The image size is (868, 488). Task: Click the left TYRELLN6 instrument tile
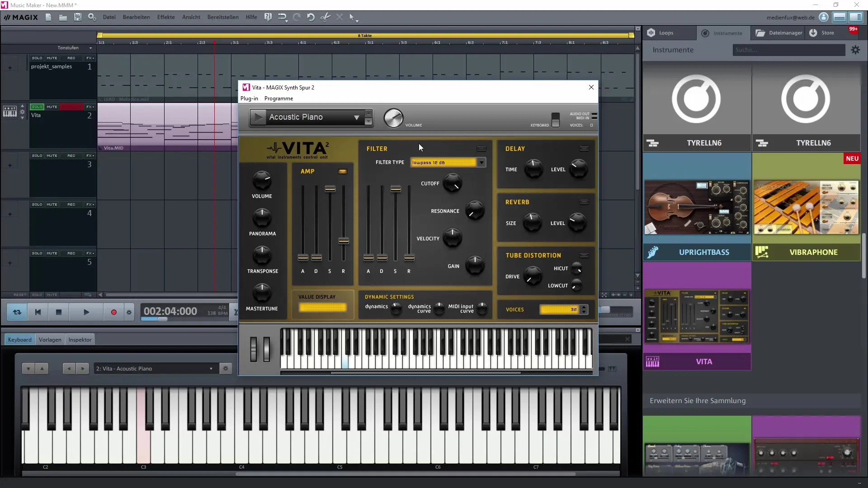coord(697,107)
